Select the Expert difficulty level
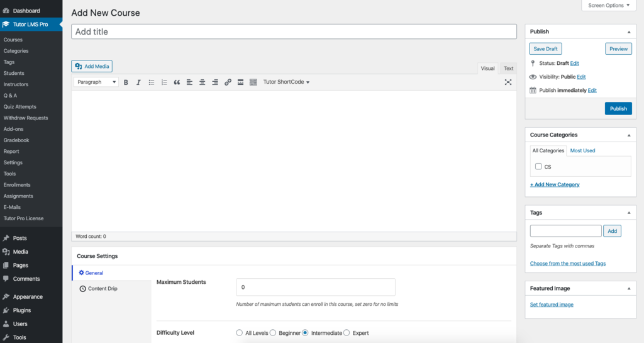This screenshot has width=644, height=343. pos(347,333)
